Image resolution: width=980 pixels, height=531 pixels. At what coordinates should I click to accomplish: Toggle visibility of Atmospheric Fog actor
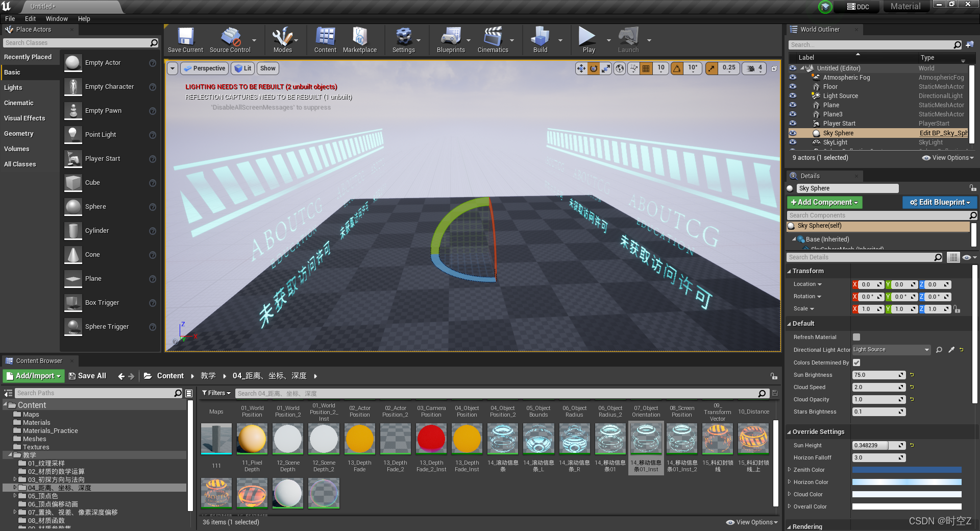[x=793, y=78]
